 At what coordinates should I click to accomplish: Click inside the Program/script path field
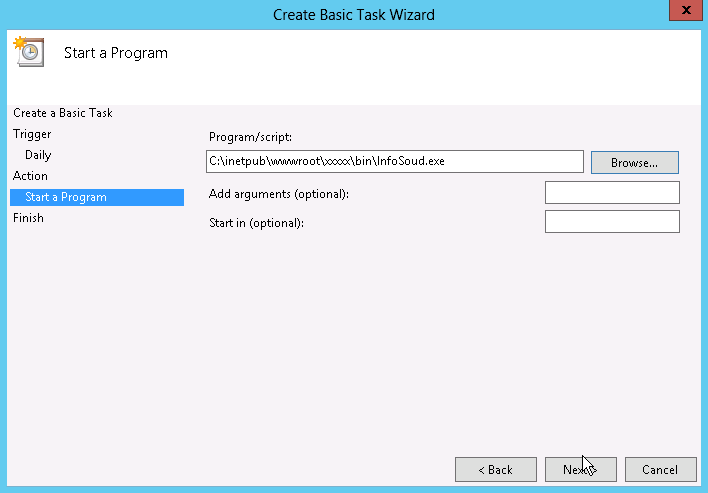pos(394,161)
